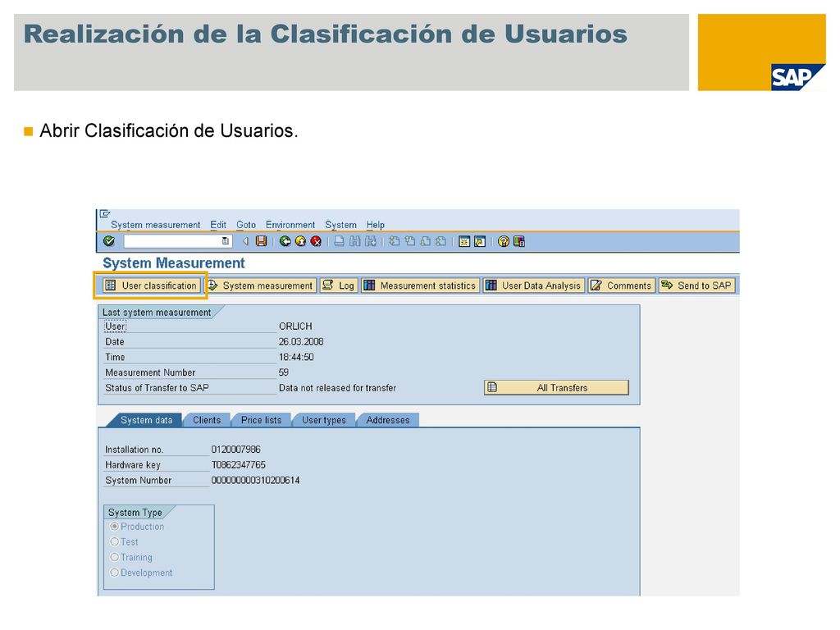Open the System menu
This screenshot has width=840, height=630.
tap(340, 225)
